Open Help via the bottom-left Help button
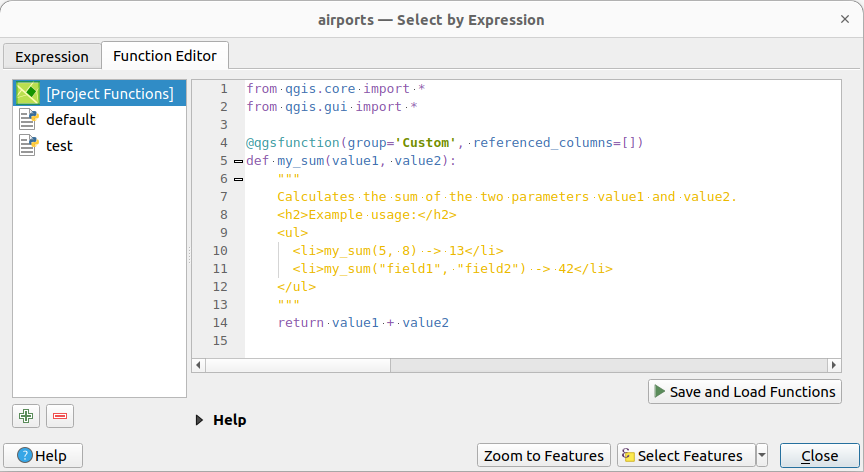The image size is (864, 472). coord(43,456)
